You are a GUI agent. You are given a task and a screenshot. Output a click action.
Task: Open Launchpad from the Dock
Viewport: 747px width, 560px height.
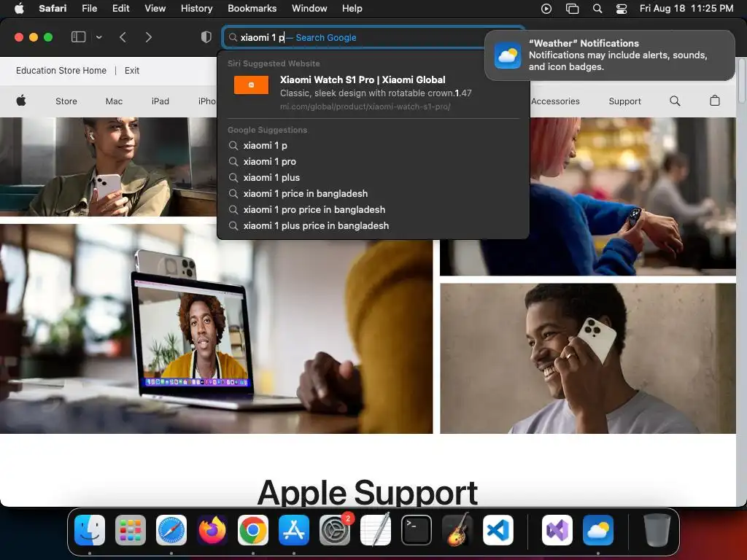[x=131, y=530]
